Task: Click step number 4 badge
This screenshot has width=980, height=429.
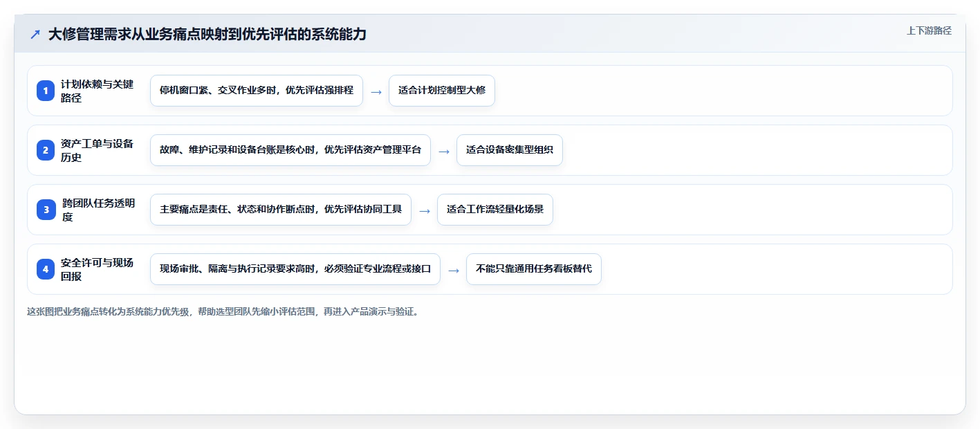Action: (46, 269)
